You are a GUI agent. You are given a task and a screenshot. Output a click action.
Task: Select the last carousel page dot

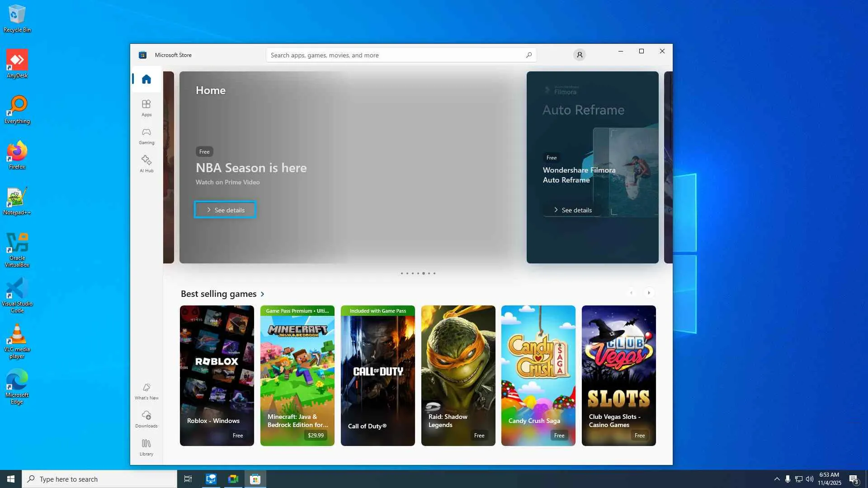click(x=434, y=273)
